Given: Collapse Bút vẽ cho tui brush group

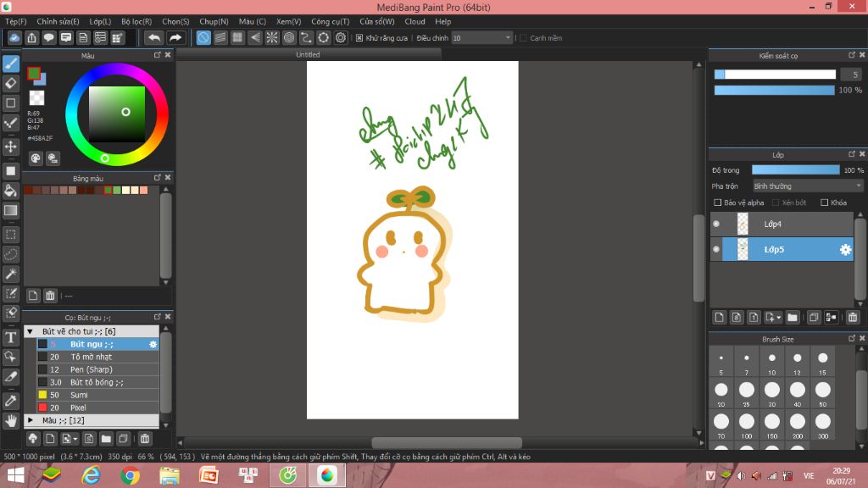Looking at the screenshot, I should click(x=31, y=331).
